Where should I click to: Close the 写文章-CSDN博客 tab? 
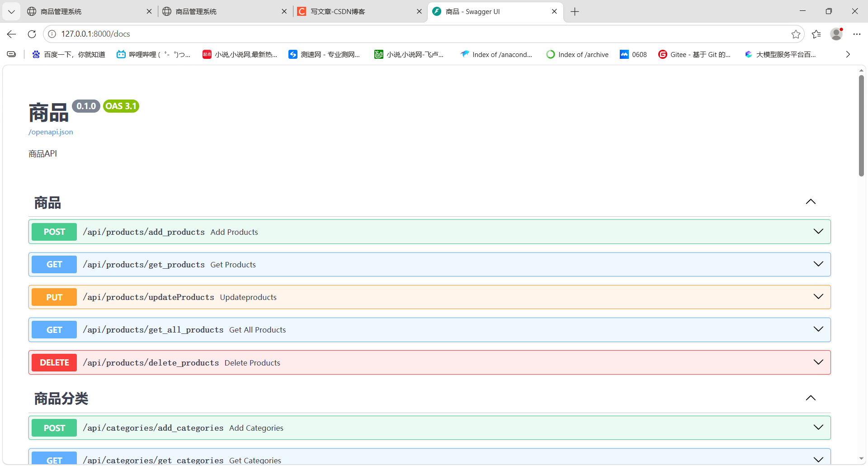(x=419, y=12)
